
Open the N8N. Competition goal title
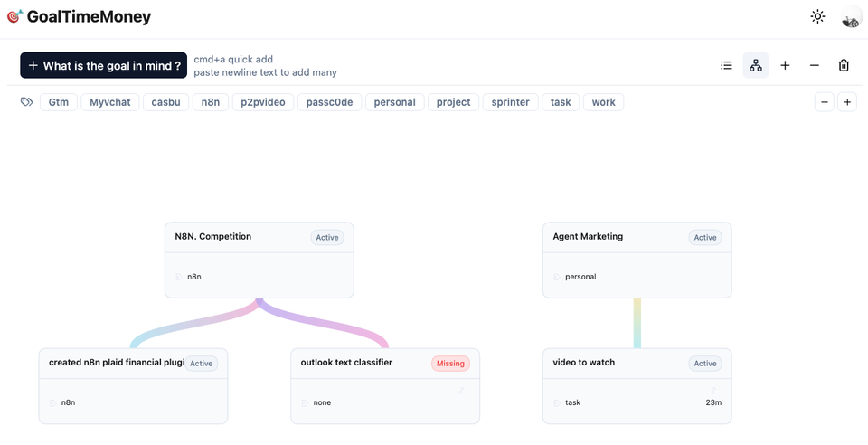(213, 236)
